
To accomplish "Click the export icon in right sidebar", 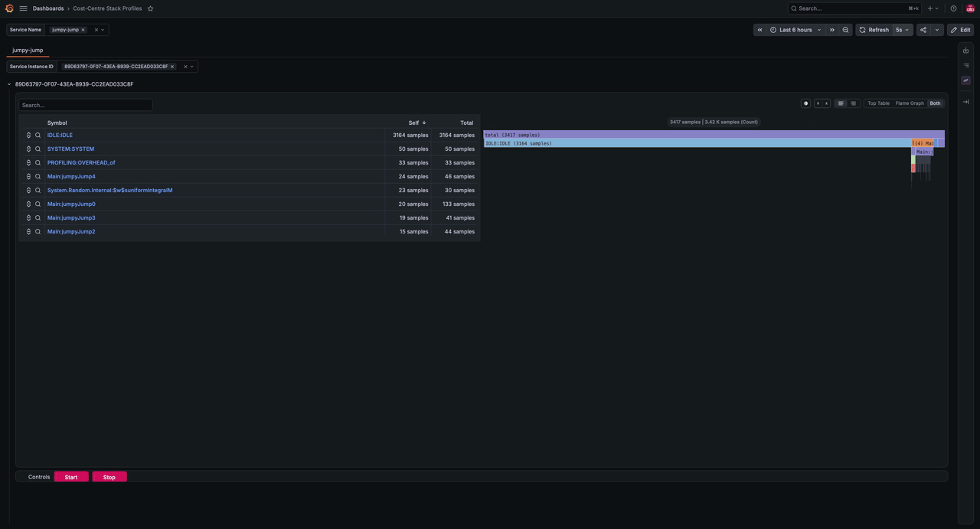I will pos(965,51).
